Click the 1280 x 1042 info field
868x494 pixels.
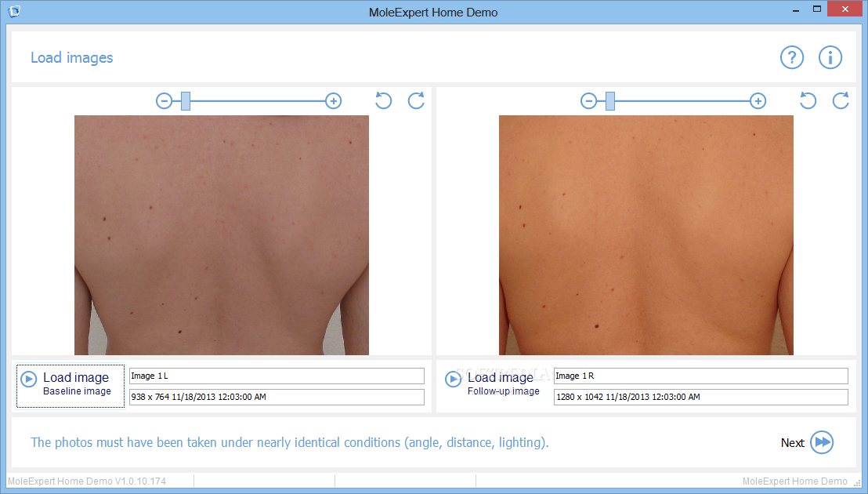point(701,397)
